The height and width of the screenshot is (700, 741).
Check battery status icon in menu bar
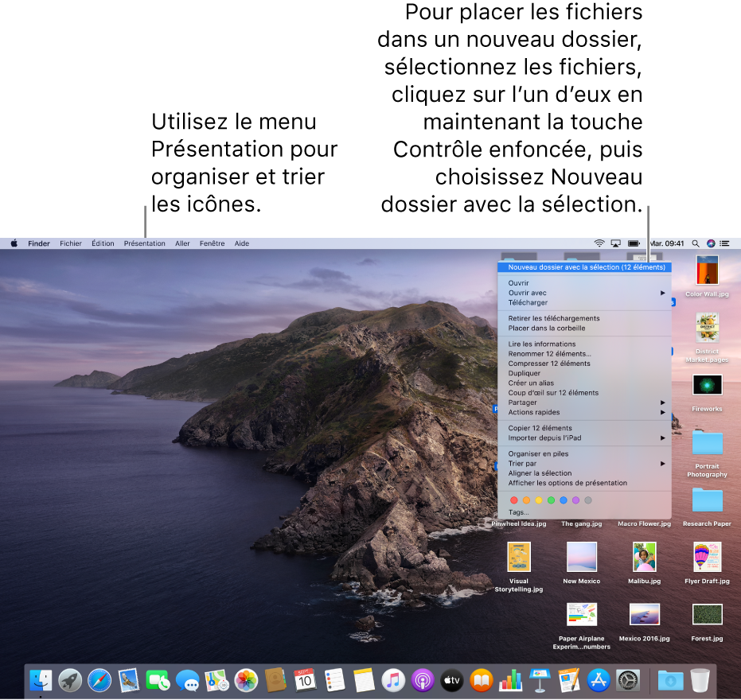pyautogui.click(x=634, y=243)
